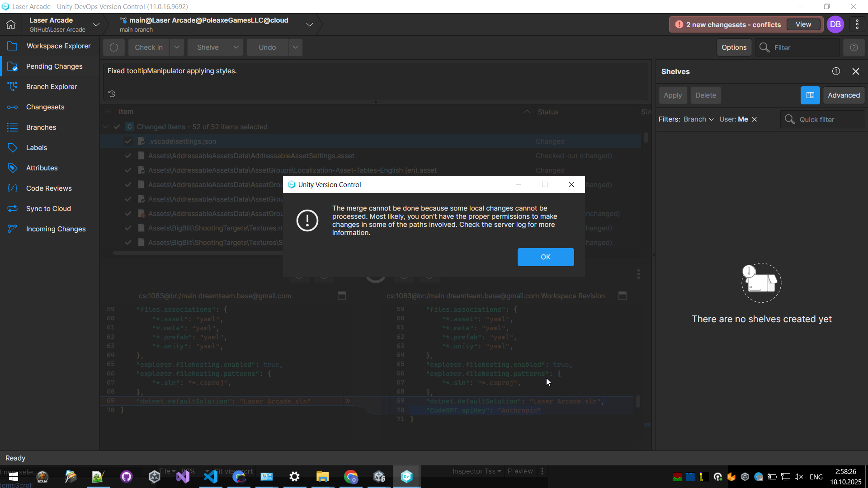Click the refresh pending changes icon
Viewport: 868px width, 488px height.
tap(114, 47)
